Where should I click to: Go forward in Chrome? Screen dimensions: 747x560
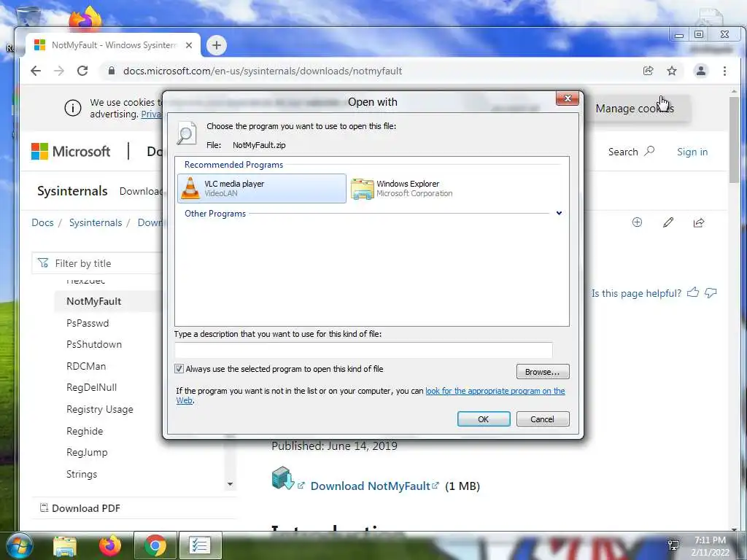tap(59, 71)
